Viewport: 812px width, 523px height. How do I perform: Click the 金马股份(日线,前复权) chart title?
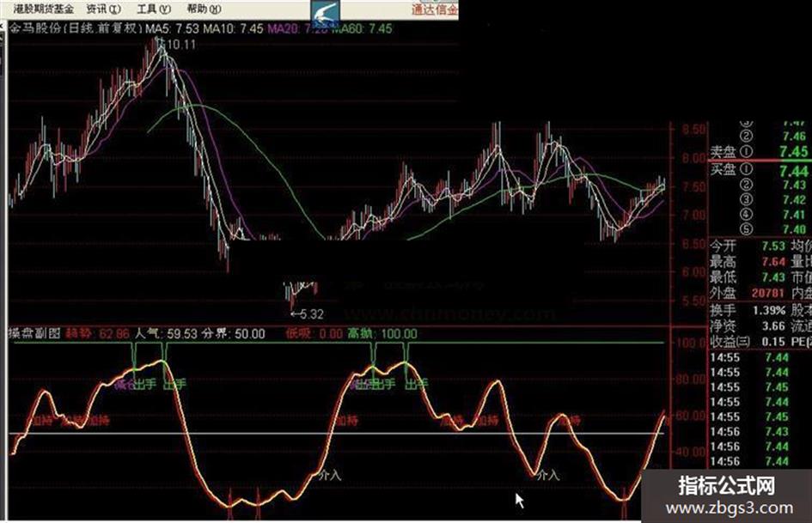(x=76, y=28)
